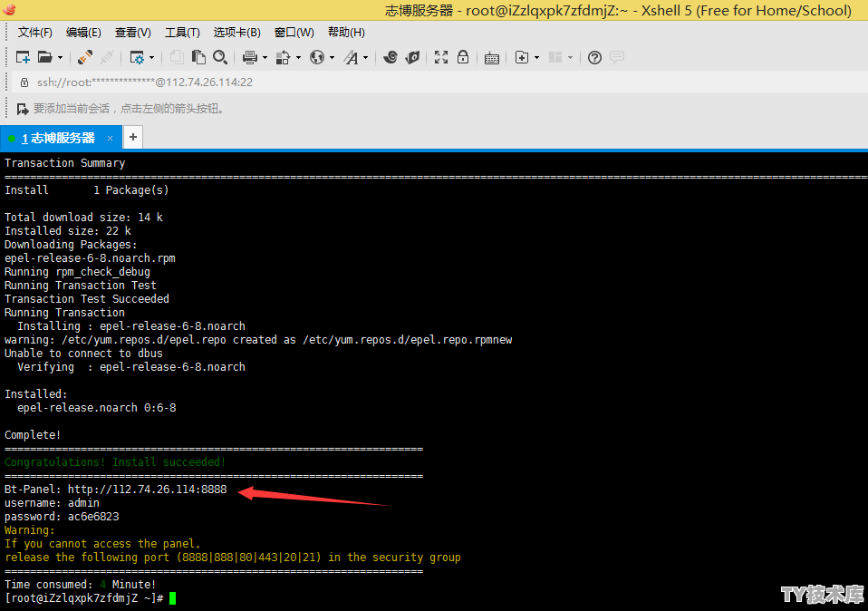The width and height of the screenshot is (868, 611).
Task: Open the 文件(F) menu
Action: point(34,32)
